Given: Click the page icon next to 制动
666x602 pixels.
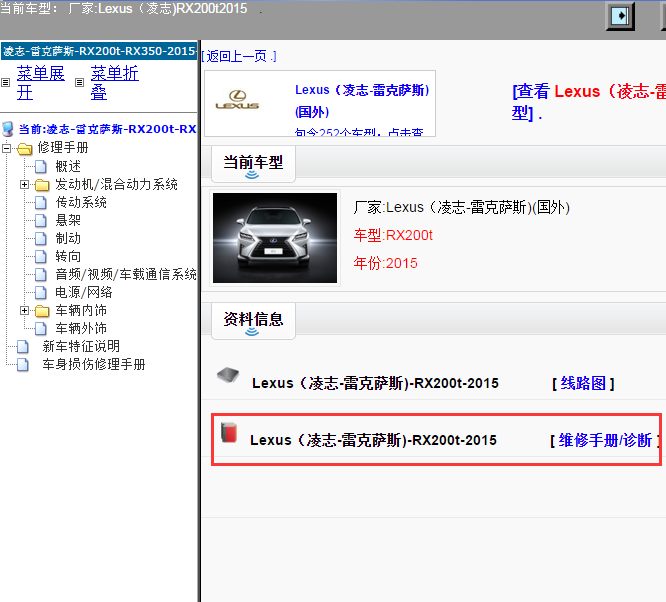Looking at the screenshot, I should [x=41, y=239].
